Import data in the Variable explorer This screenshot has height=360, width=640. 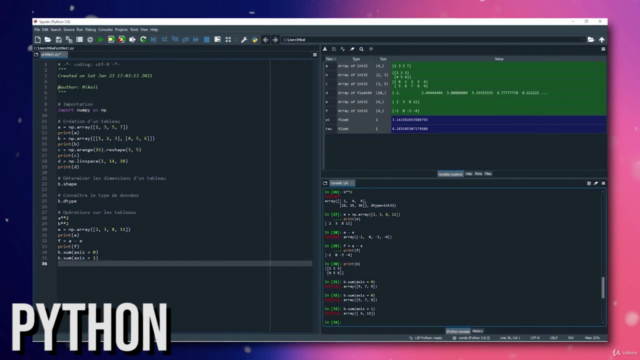[325, 49]
